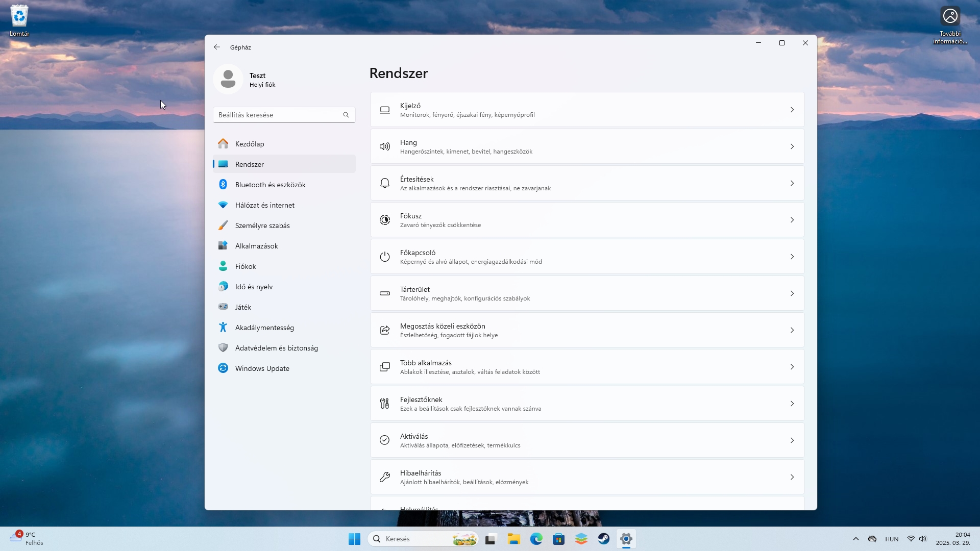This screenshot has height=551, width=980.
Task: Go to Kezdőlap in sidebar
Action: pos(250,144)
